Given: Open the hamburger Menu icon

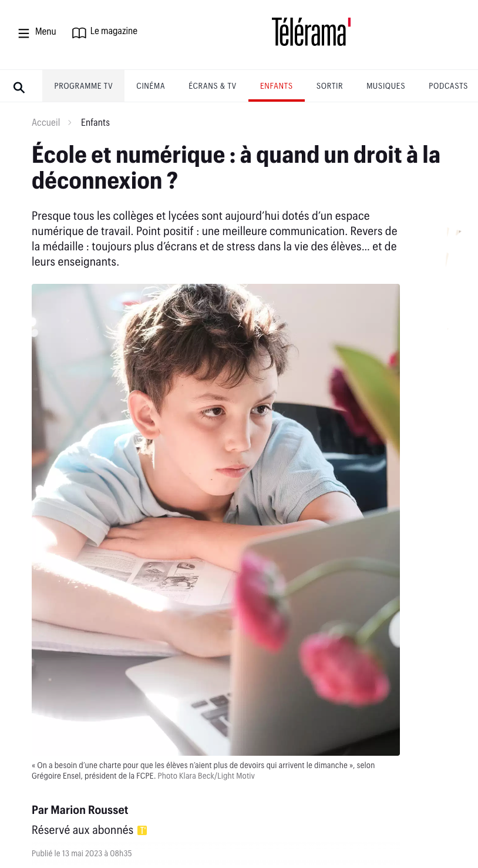Looking at the screenshot, I should (23, 33).
